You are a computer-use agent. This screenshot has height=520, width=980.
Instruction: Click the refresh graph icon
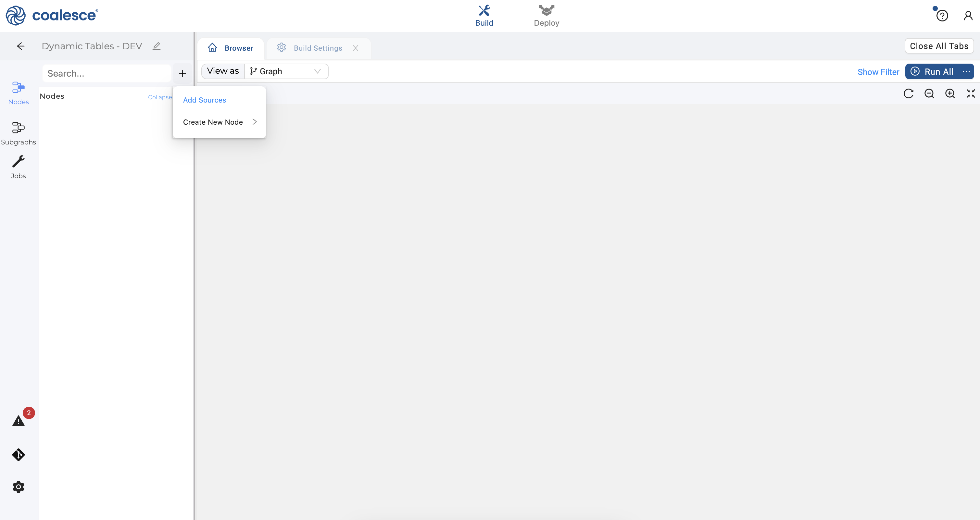(908, 93)
